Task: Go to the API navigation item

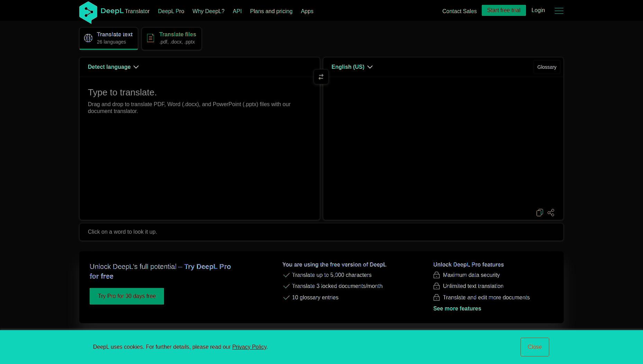Action: 237,11
